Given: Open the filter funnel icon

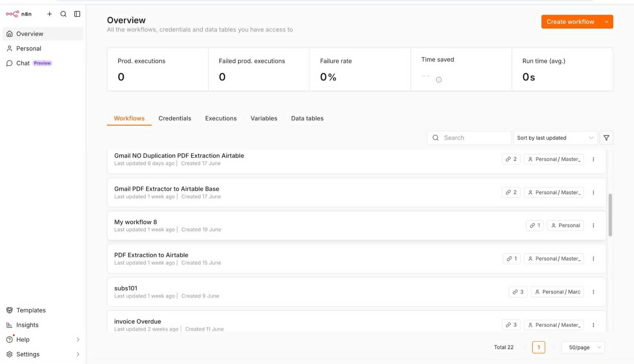Looking at the screenshot, I should 606,138.
